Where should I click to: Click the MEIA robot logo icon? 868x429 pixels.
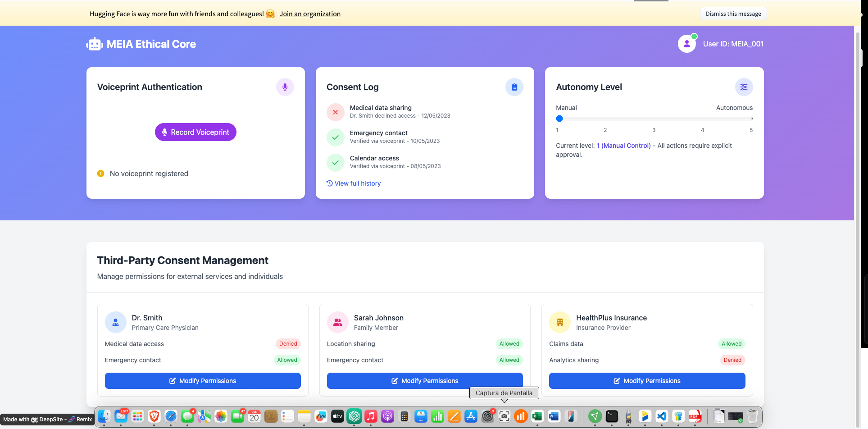pos(95,44)
